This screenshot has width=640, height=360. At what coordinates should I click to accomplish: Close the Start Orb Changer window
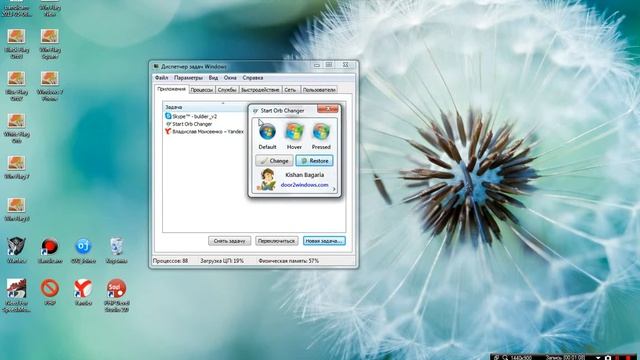(328, 109)
